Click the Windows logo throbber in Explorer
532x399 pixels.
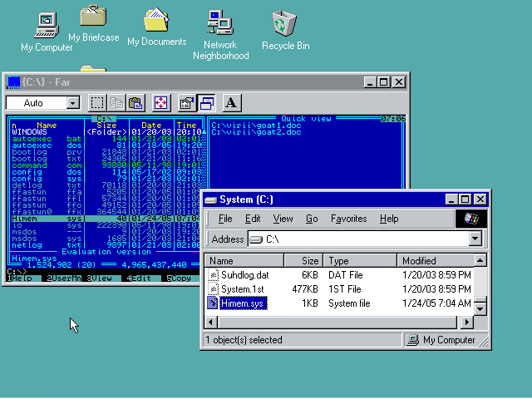(x=471, y=219)
